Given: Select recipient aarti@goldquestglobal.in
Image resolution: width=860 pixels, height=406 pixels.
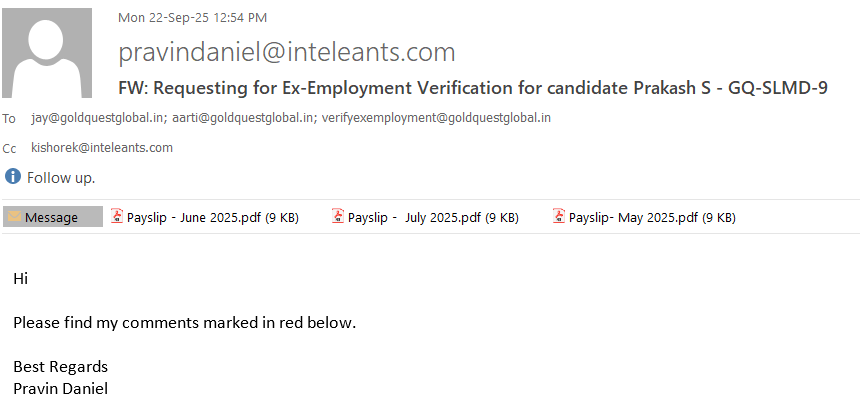Looking at the screenshot, I should pos(243,118).
